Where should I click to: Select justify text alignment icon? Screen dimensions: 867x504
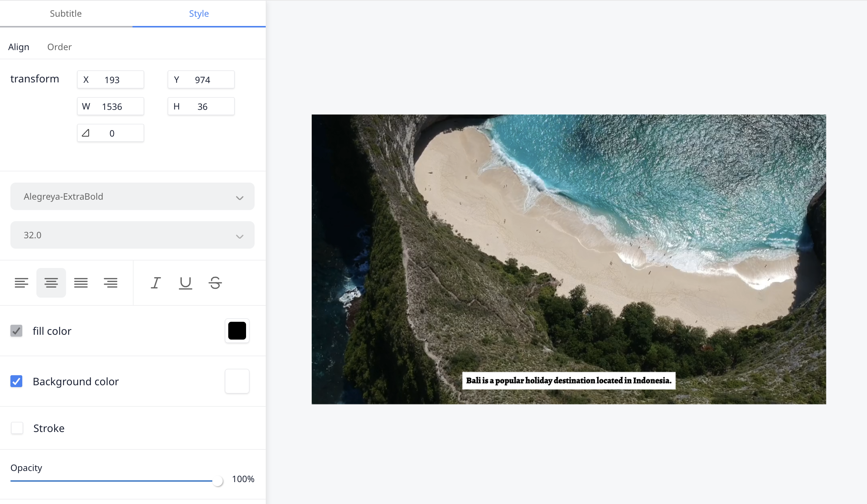(x=81, y=283)
